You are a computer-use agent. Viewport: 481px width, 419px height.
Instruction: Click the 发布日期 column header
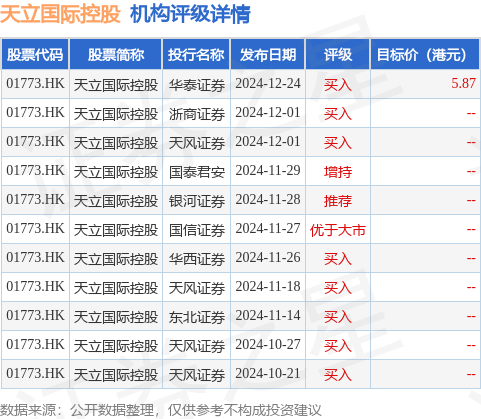(x=268, y=54)
